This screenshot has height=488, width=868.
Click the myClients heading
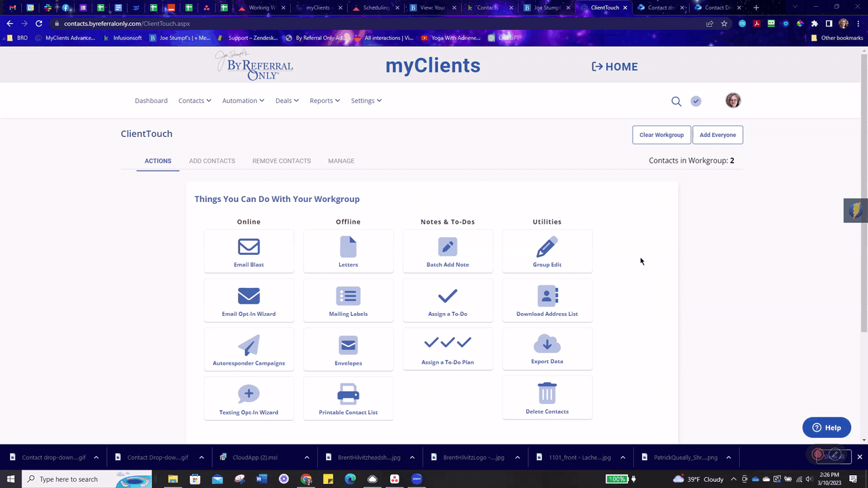433,66
